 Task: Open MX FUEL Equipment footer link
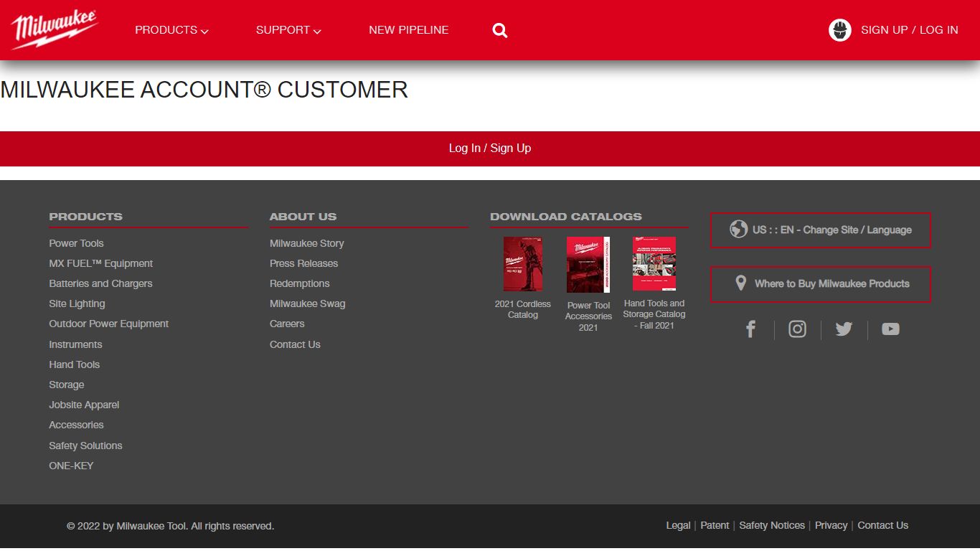(x=101, y=263)
